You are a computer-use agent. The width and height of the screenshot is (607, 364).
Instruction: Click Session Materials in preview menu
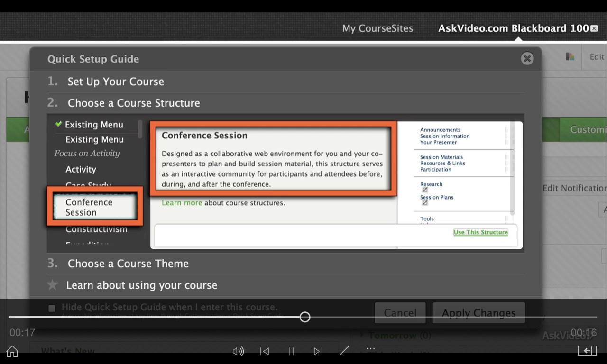(441, 157)
